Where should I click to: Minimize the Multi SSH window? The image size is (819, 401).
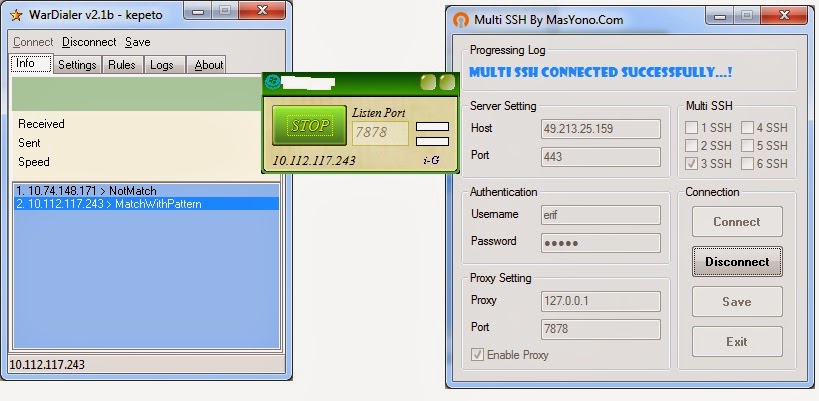(x=720, y=16)
